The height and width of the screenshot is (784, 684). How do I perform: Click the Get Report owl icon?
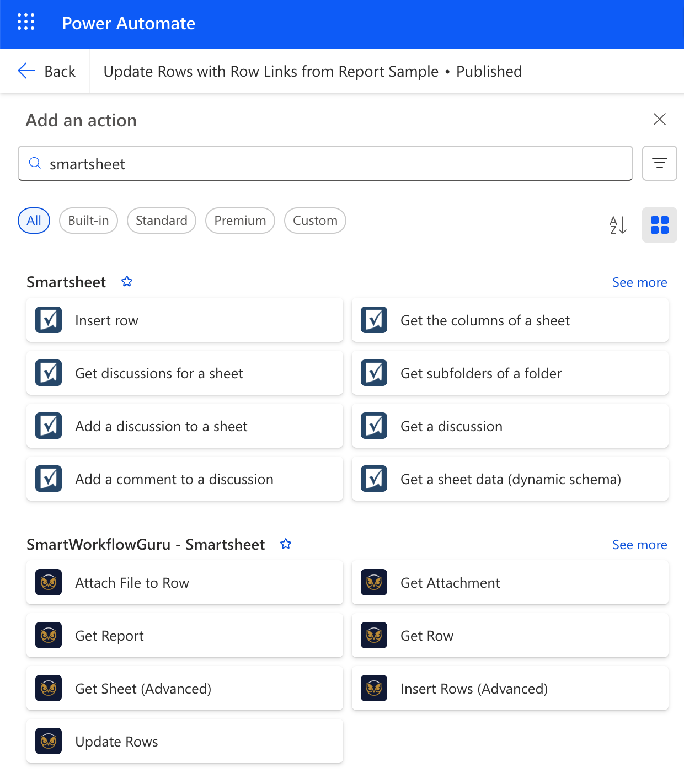pyautogui.click(x=49, y=635)
